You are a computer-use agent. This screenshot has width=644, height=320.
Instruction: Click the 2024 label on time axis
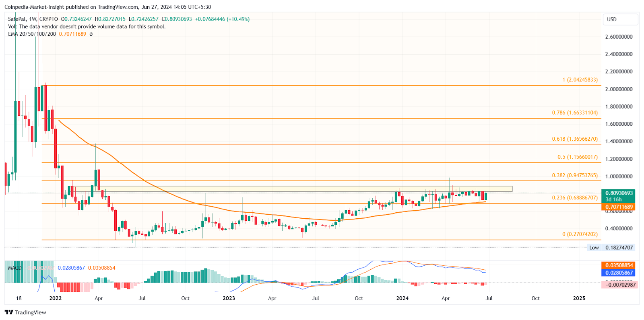pyautogui.click(x=402, y=298)
